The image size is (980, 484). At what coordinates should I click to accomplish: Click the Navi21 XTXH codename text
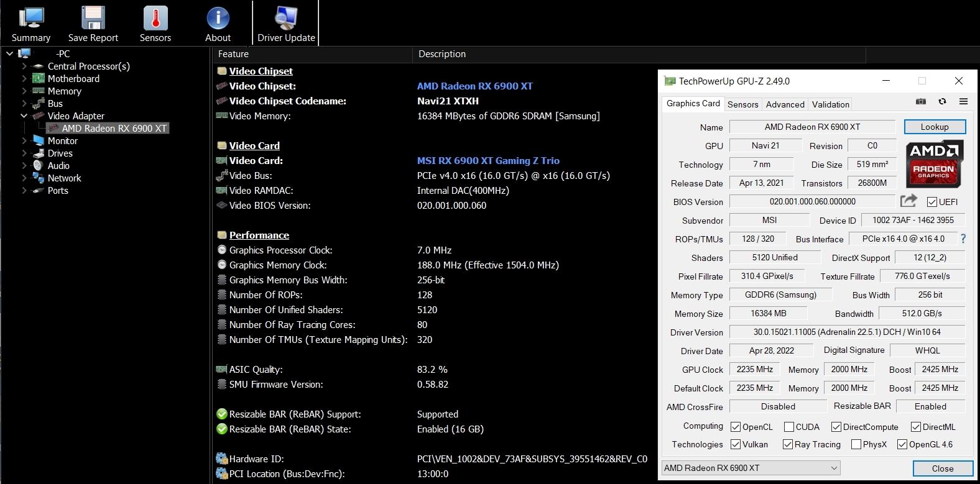pos(448,101)
